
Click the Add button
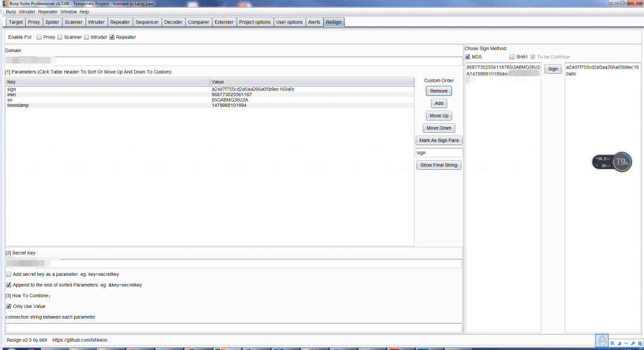click(438, 103)
